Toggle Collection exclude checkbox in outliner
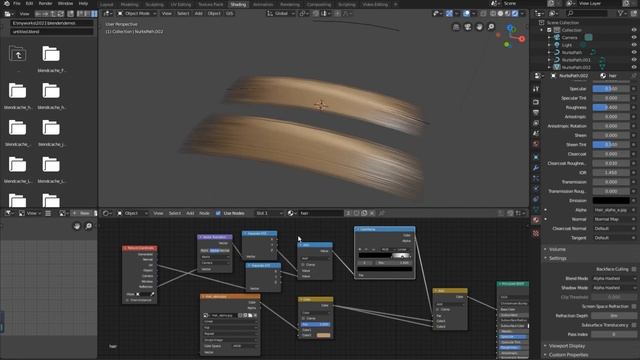 click(549, 30)
